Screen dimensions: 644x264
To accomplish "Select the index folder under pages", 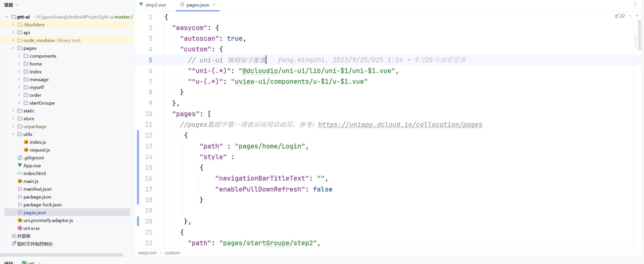I will (35, 71).
